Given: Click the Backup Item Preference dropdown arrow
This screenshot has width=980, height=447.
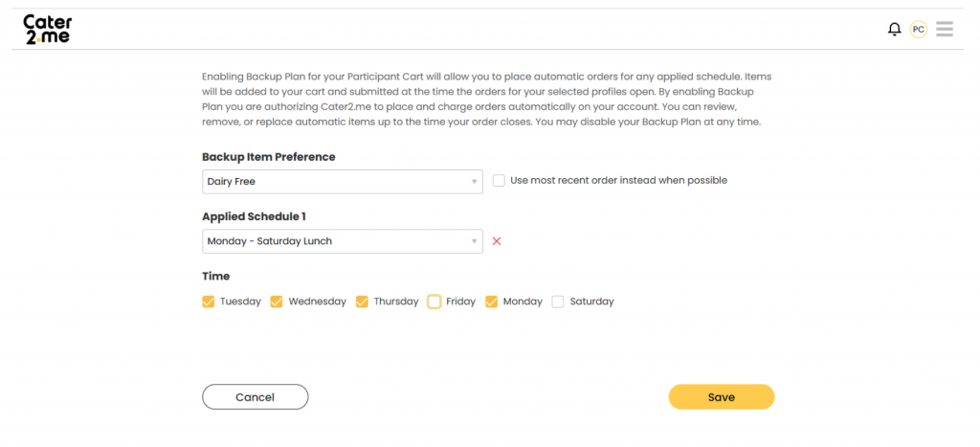Looking at the screenshot, I should (474, 182).
